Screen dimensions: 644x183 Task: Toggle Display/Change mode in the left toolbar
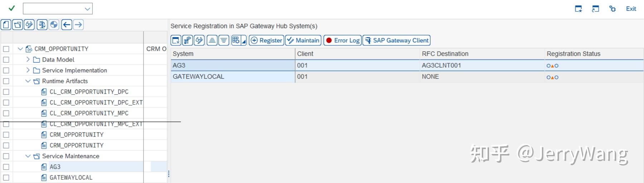click(x=29, y=25)
